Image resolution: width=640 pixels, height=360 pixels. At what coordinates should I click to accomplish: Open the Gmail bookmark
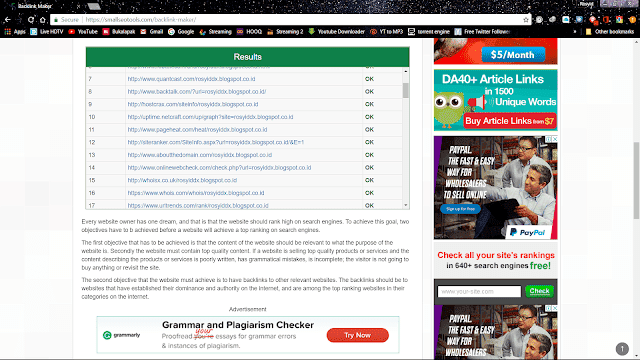point(151,31)
